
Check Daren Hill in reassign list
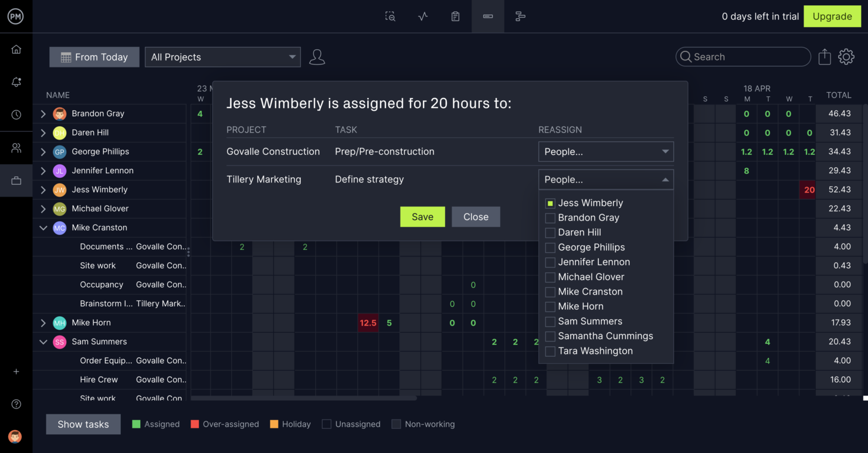(550, 232)
